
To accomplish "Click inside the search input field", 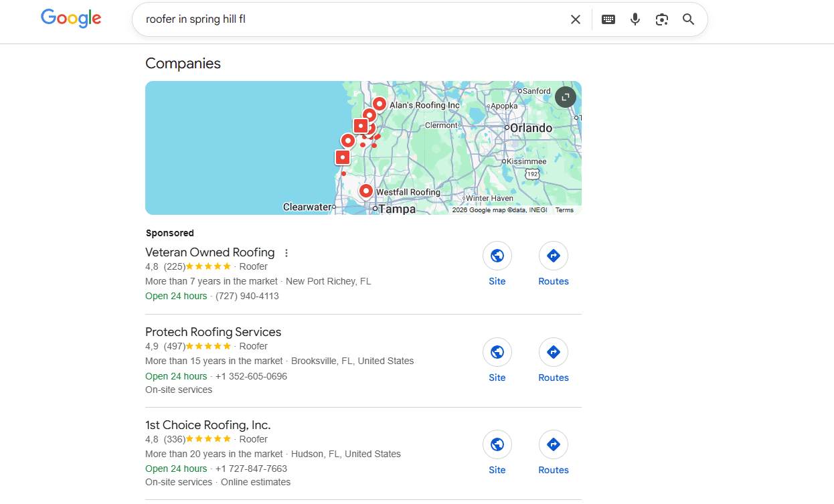I will [335, 19].
